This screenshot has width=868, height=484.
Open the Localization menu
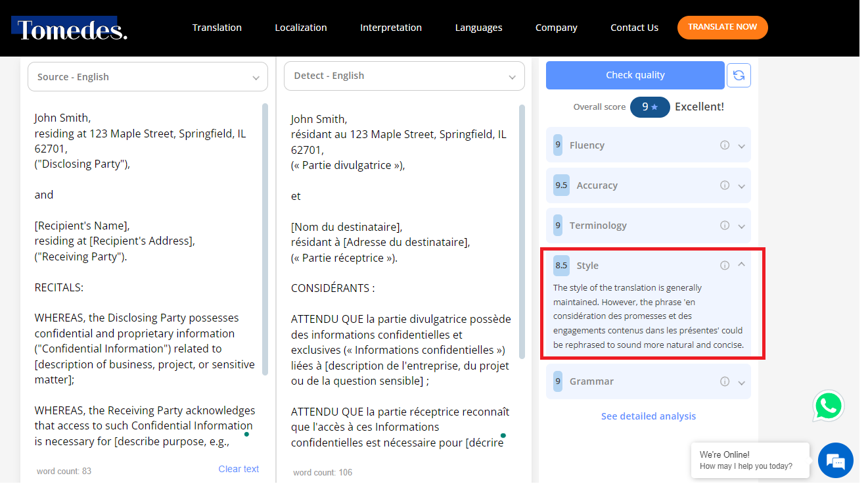pos(301,28)
